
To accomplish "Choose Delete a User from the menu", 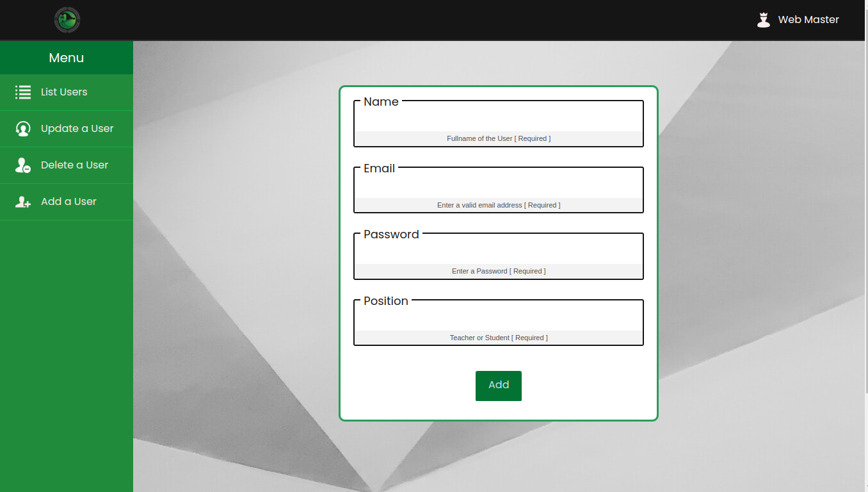I will [73, 165].
